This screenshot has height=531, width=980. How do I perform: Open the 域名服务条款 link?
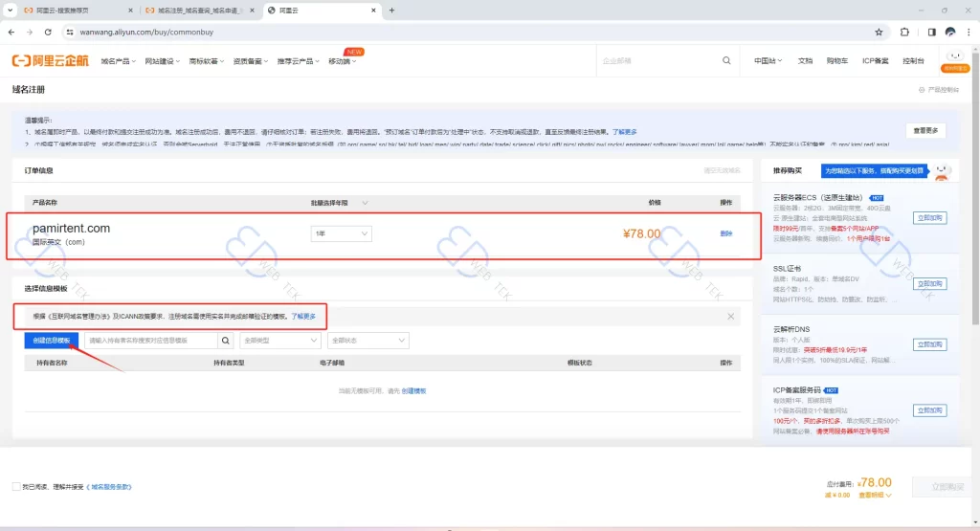[110, 487]
